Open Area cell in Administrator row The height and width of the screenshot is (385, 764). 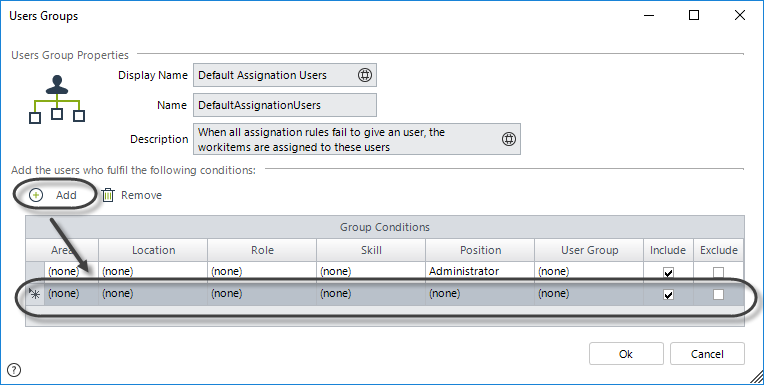72,271
